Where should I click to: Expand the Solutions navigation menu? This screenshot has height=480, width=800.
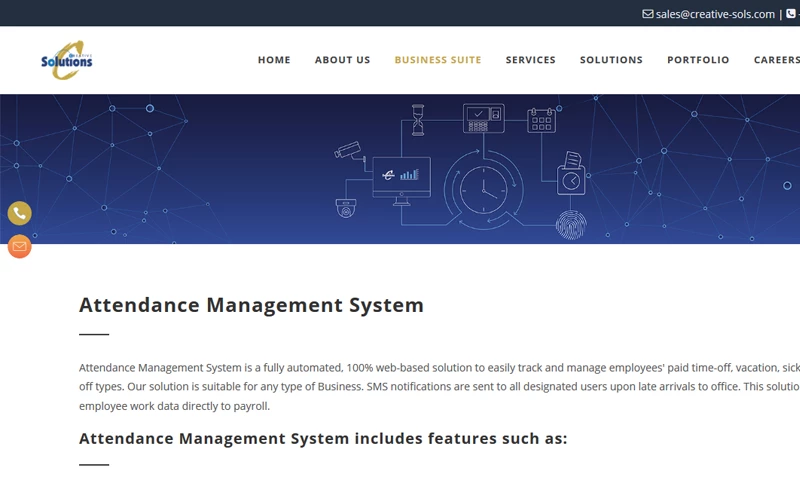tap(611, 60)
